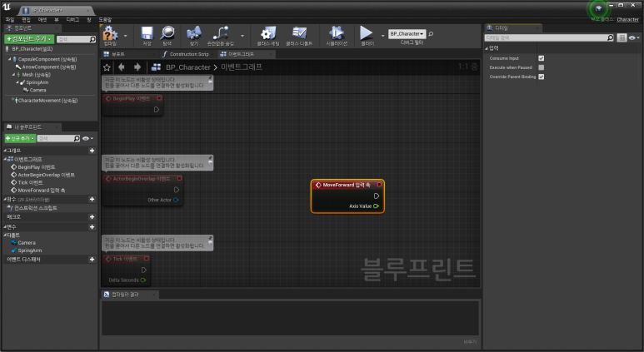Click the pin icon on ActorBeginOverlap disabled note
644x352 pixels.
click(210, 160)
